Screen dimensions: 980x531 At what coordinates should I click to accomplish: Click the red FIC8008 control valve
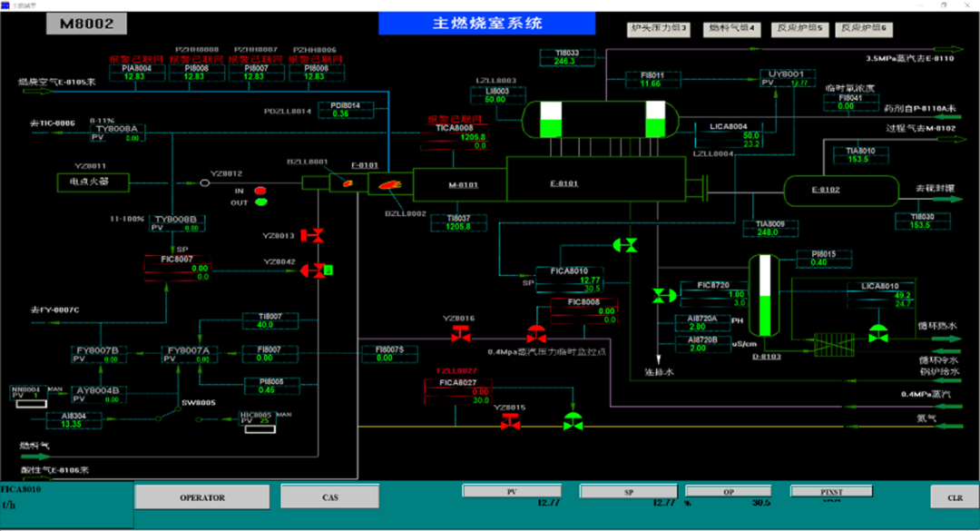(536, 335)
